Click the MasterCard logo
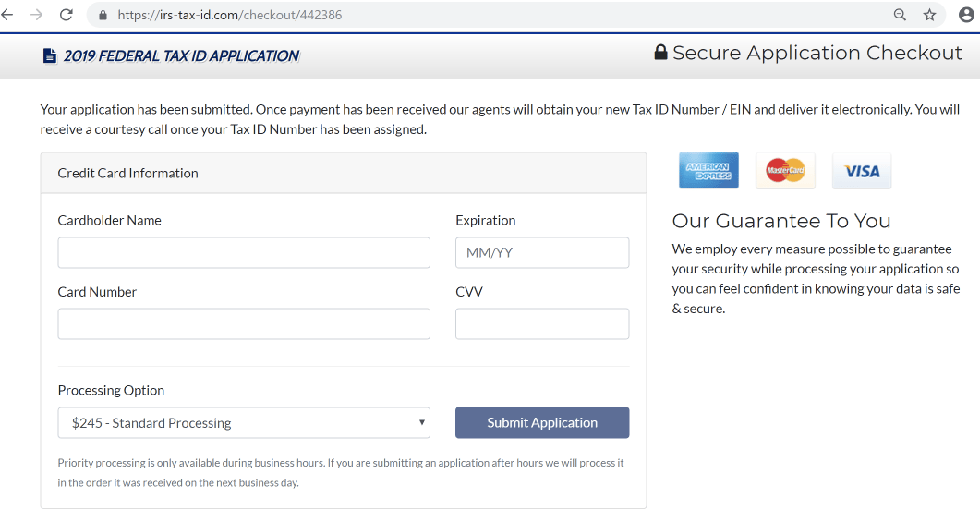 coord(785,171)
